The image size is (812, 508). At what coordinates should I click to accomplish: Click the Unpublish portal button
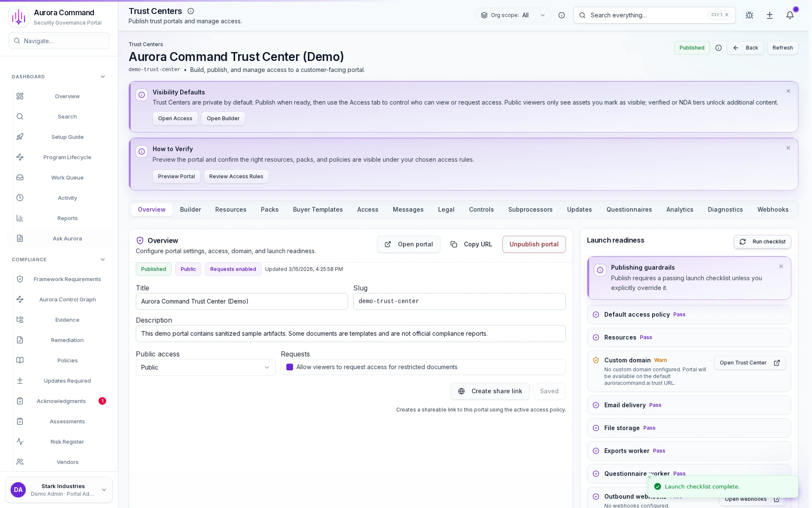(534, 244)
